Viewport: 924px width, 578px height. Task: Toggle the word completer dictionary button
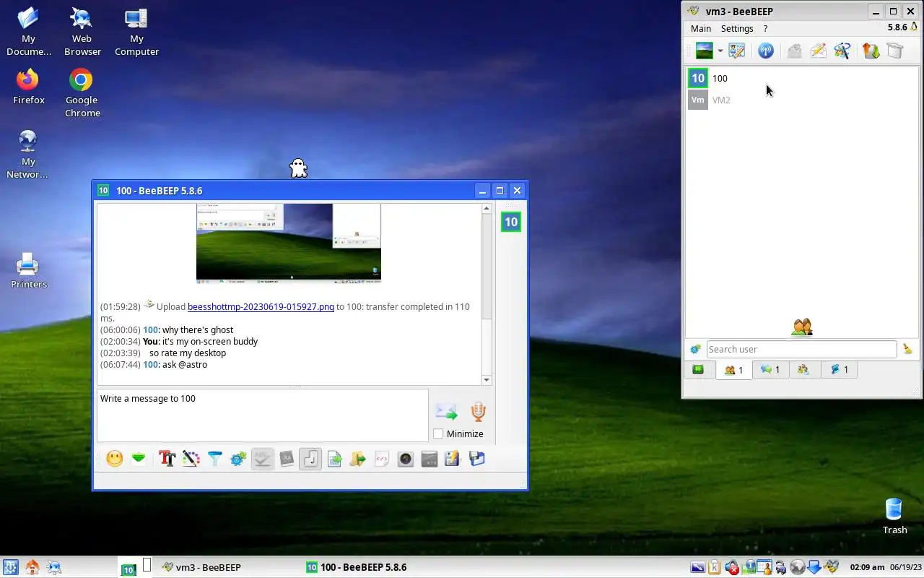(x=287, y=459)
